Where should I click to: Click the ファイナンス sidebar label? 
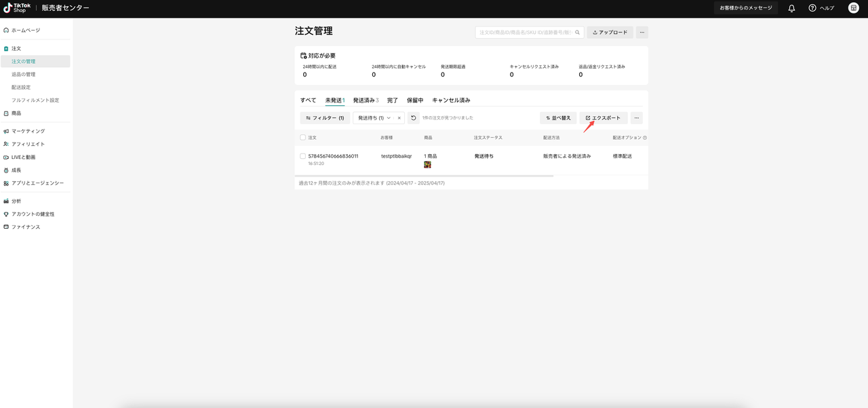[x=26, y=227]
